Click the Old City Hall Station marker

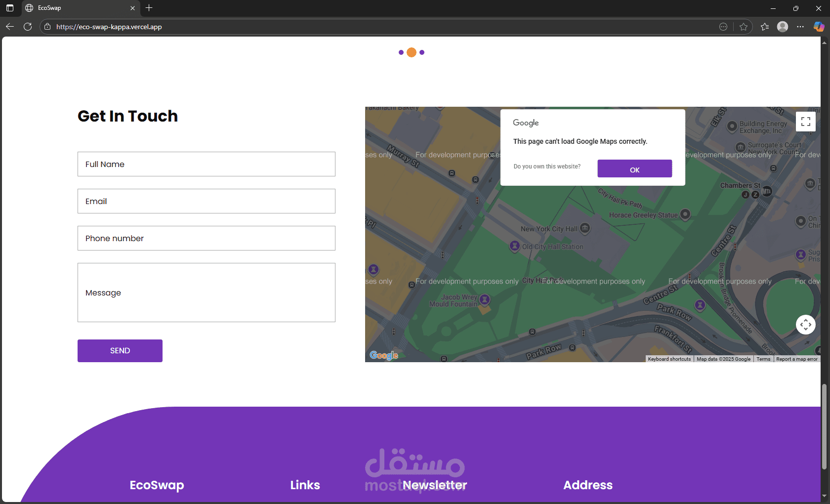515,246
